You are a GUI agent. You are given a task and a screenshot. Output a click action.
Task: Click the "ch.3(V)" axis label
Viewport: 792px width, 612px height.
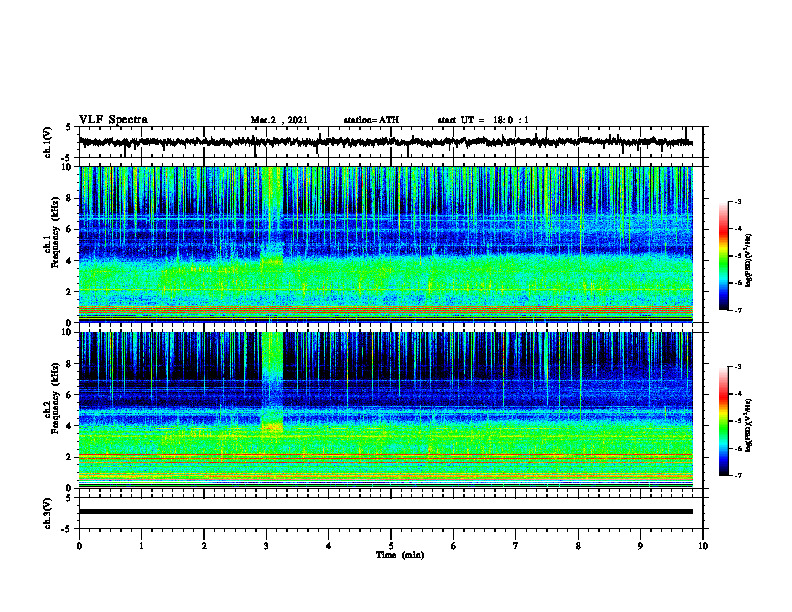[x=48, y=513]
